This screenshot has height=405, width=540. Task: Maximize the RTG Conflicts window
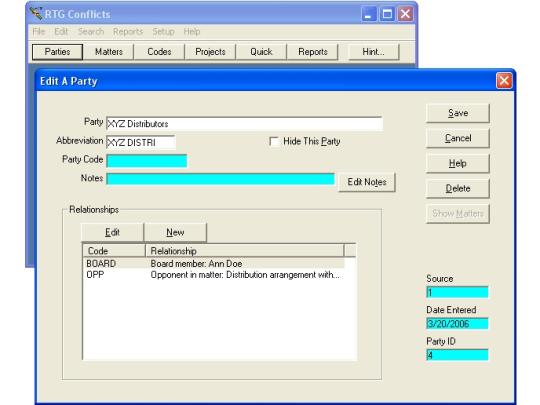click(387, 14)
